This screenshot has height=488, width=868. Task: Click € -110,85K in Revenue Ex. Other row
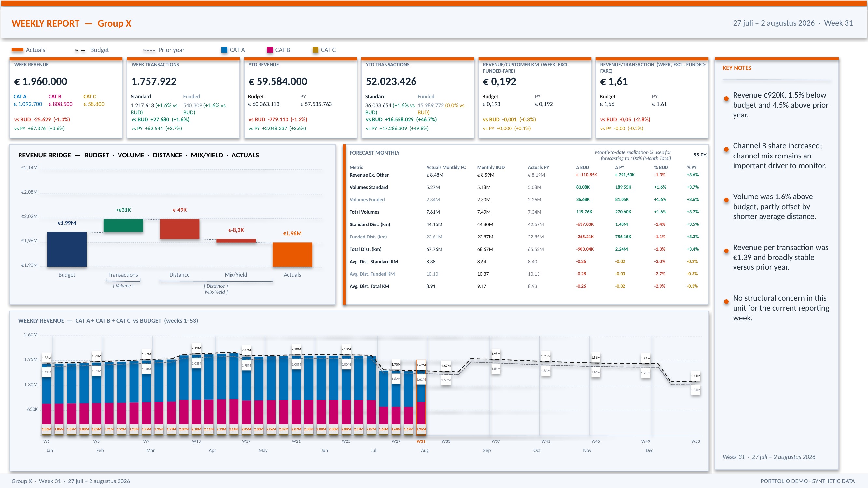coord(586,175)
